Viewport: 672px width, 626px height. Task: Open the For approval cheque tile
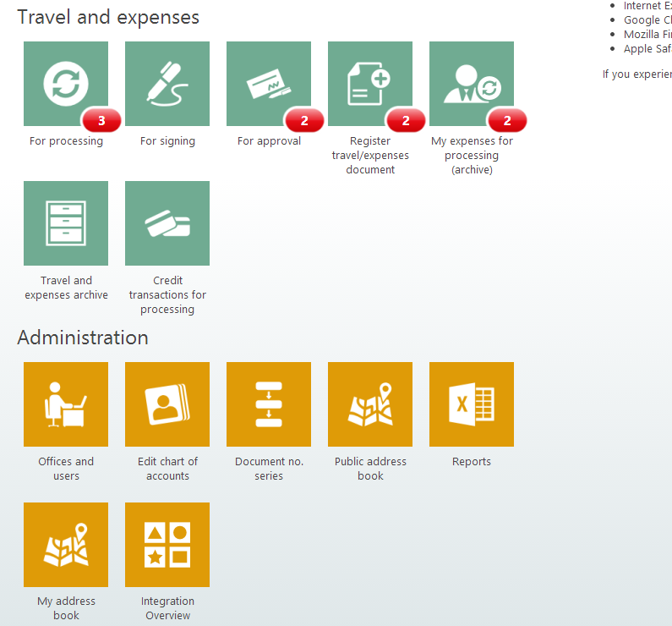(269, 84)
